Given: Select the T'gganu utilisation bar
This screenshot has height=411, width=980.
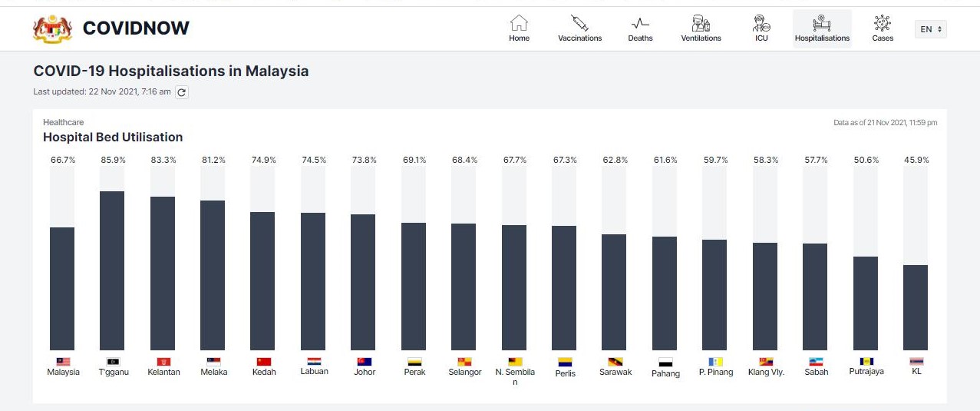Looking at the screenshot, I should point(112,270).
